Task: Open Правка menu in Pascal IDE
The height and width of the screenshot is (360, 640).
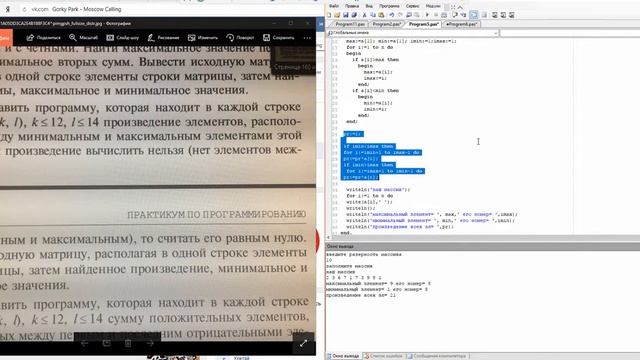Action: (351, 6)
